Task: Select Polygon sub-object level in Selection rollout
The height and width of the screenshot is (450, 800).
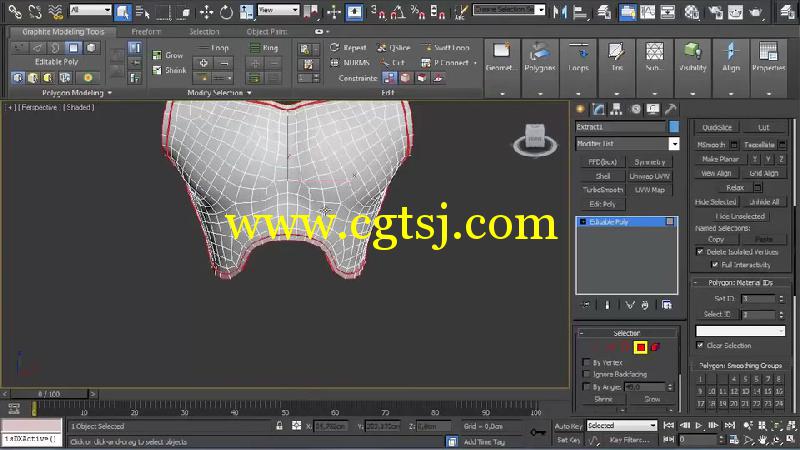Action: [640, 347]
